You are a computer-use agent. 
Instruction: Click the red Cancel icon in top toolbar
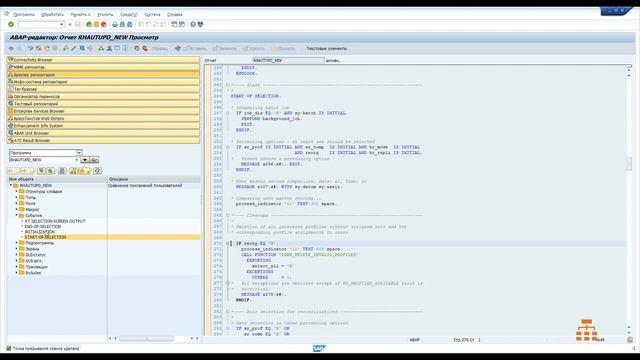tap(104, 24)
